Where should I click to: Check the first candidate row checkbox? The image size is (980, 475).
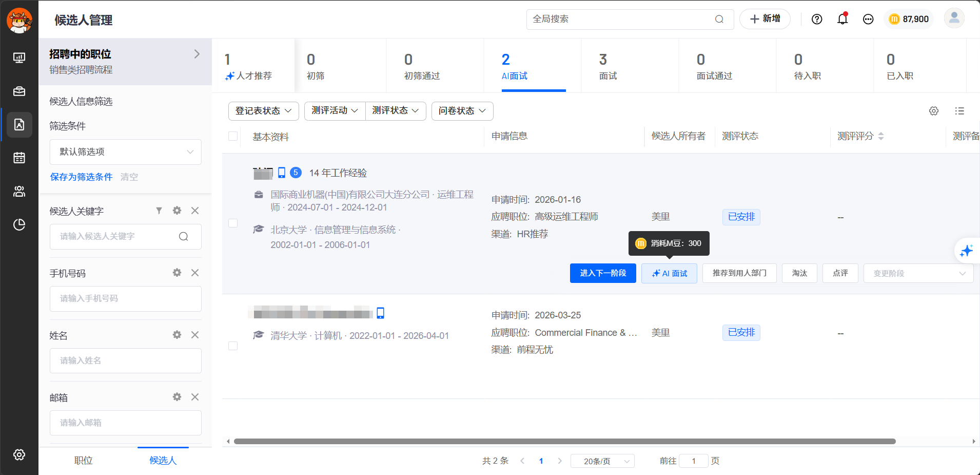[233, 223]
